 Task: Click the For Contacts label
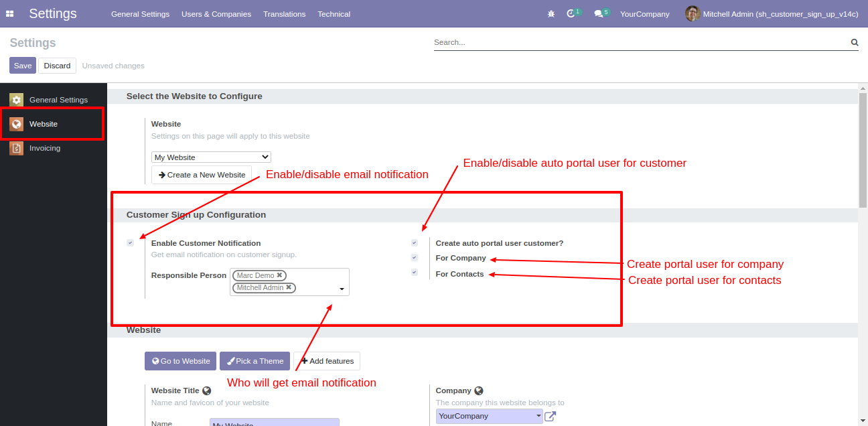point(459,274)
